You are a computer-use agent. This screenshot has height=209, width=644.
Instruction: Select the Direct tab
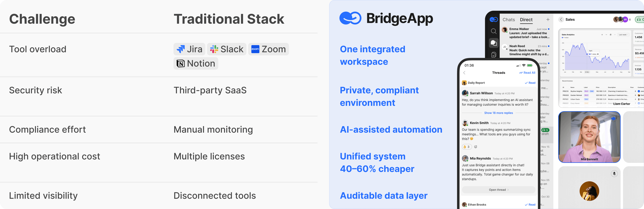[x=526, y=19]
